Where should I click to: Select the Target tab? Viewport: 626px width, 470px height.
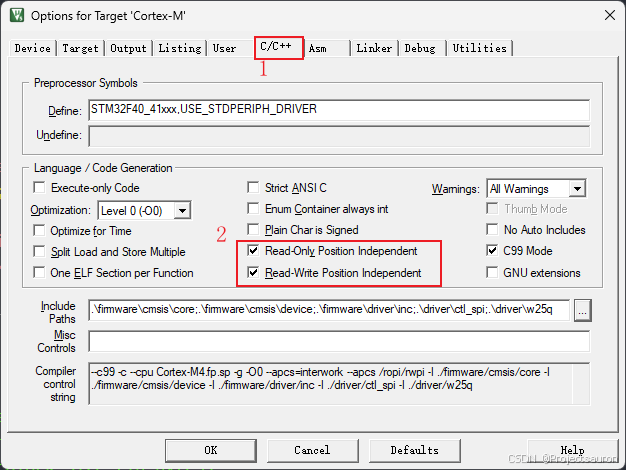pyautogui.click(x=80, y=48)
